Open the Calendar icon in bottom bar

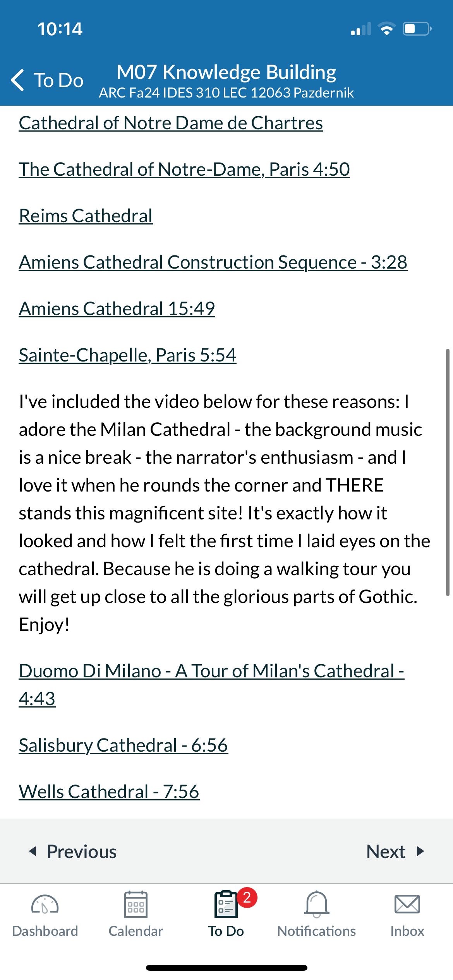(136, 904)
